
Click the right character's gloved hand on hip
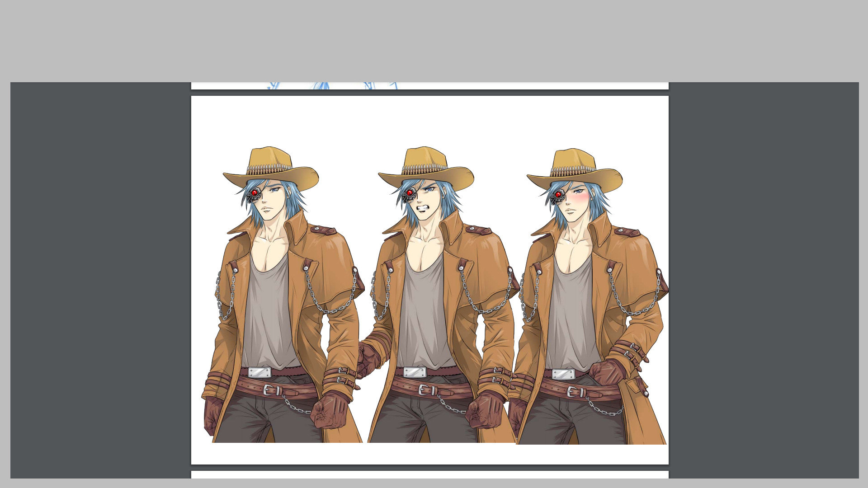point(606,373)
